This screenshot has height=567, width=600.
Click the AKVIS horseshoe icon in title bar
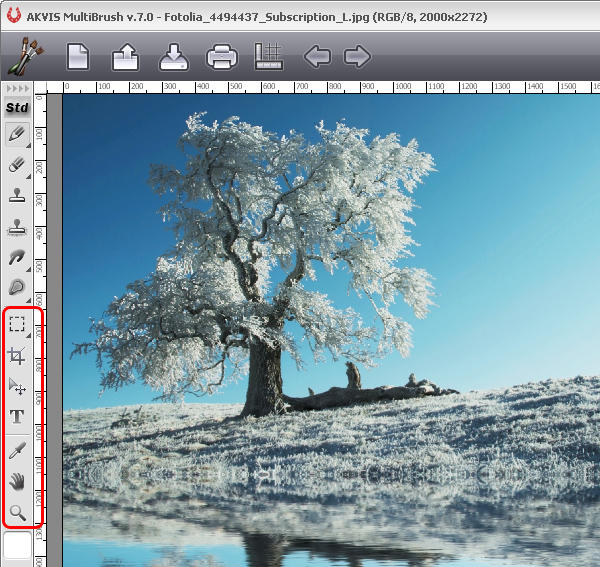pyautogui.click(x=14, y=16)
